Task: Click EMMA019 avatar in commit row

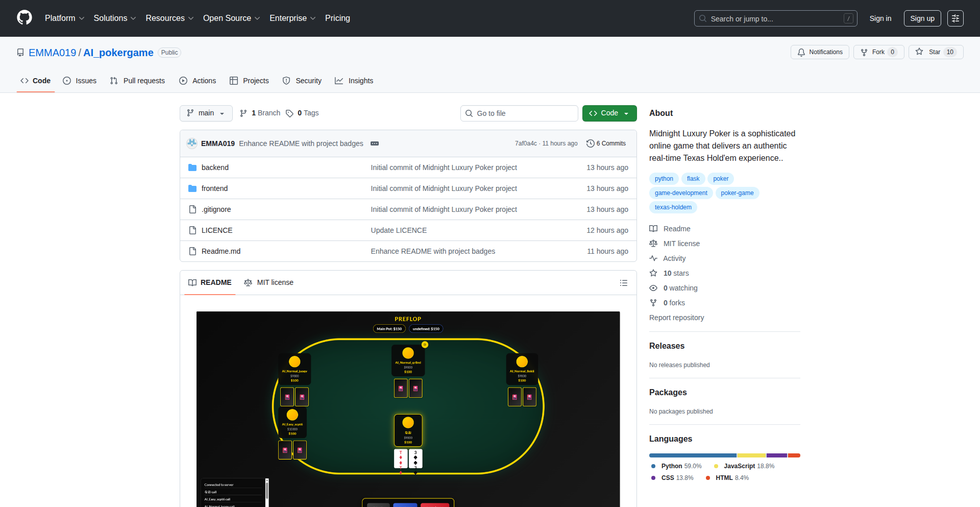Action: point(192,143)
